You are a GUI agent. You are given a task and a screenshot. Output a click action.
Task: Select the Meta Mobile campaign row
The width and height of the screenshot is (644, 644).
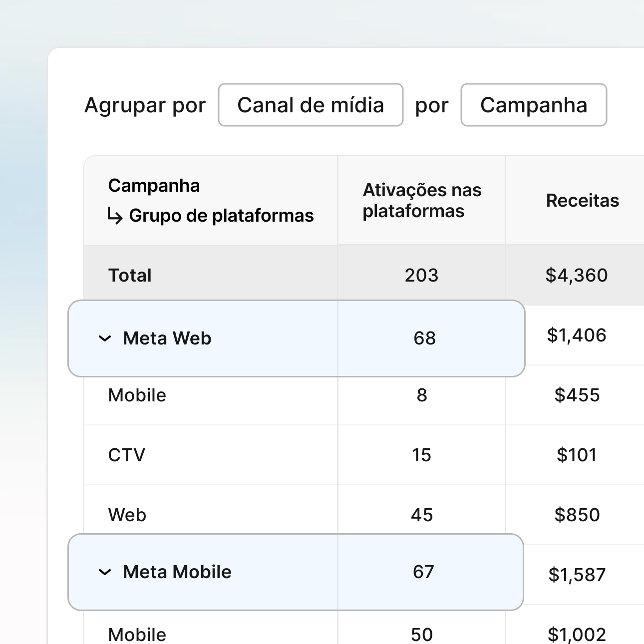(x=177, y=572)
